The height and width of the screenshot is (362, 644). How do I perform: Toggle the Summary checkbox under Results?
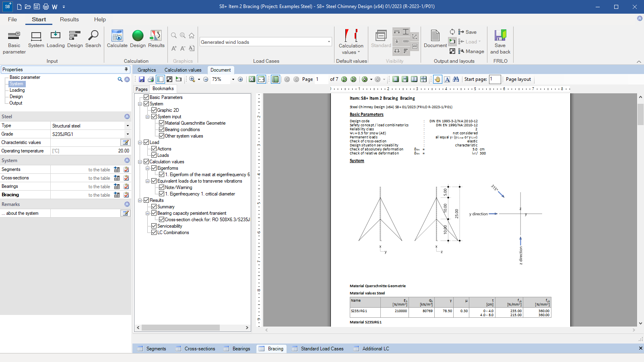pos(154,207)
